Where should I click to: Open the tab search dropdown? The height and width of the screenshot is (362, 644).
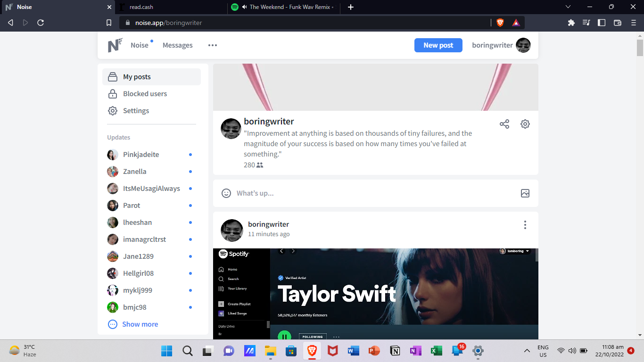(568, 7)
